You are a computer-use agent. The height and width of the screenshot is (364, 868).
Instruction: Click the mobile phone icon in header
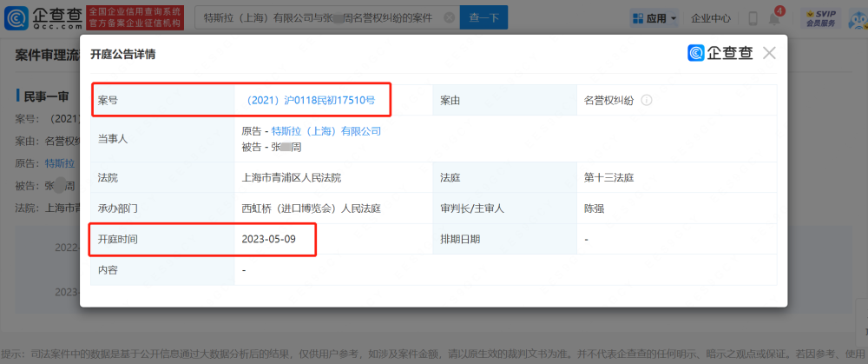[753, 18]
